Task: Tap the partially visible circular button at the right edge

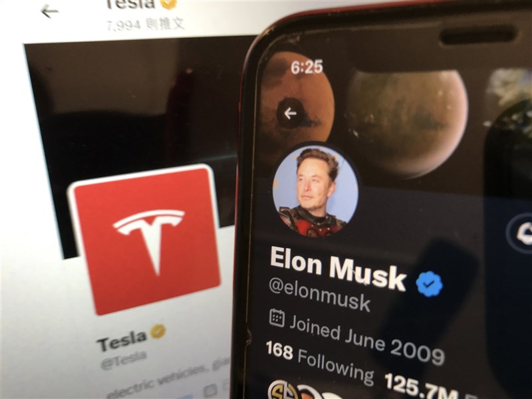Action: pyautogui.click(x=520, y=233)
